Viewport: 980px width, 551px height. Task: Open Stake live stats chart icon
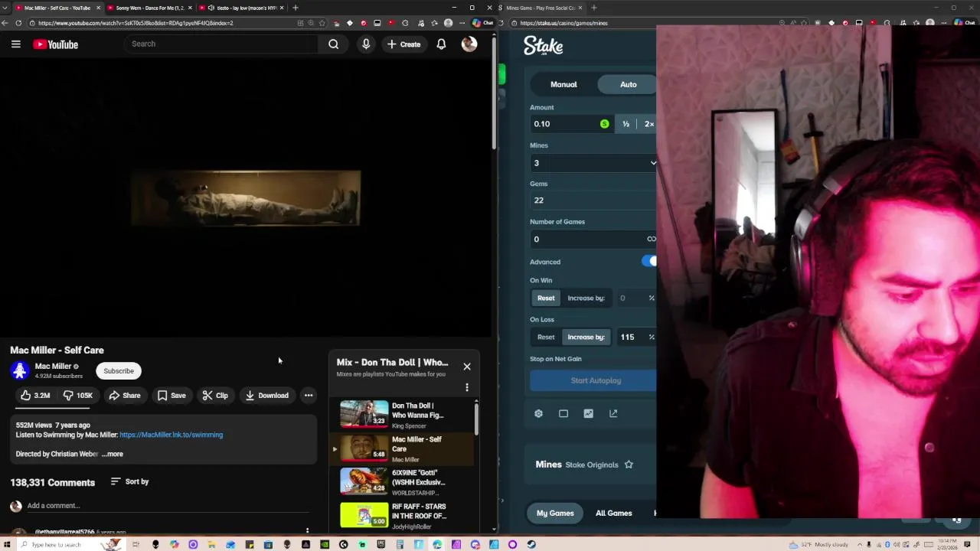[588, 413]
